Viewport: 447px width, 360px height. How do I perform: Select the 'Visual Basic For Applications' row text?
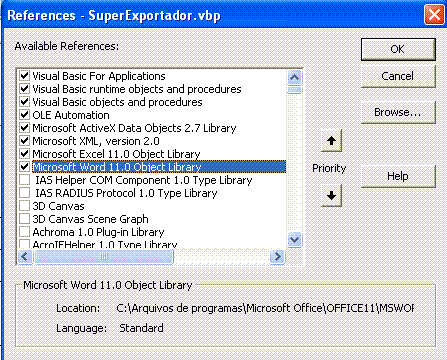(x=99, y=76)
